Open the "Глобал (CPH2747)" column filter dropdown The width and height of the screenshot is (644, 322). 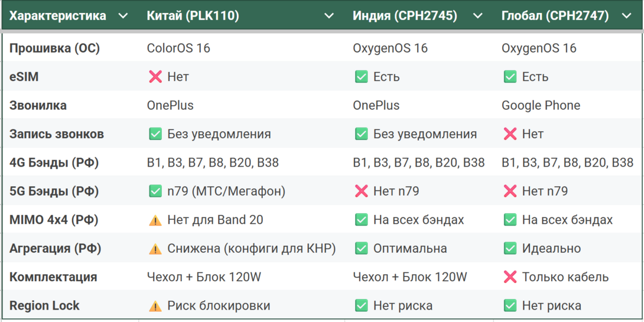click(627, 16)
